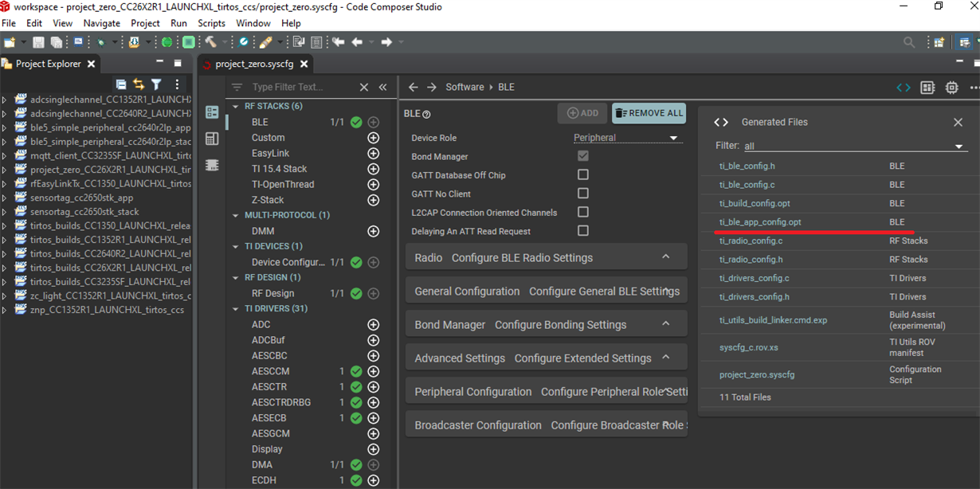Screen dimensions: 980x489
Task: Enable GATT Database Off Chip checkbox
Action: [x=583, y=174]
